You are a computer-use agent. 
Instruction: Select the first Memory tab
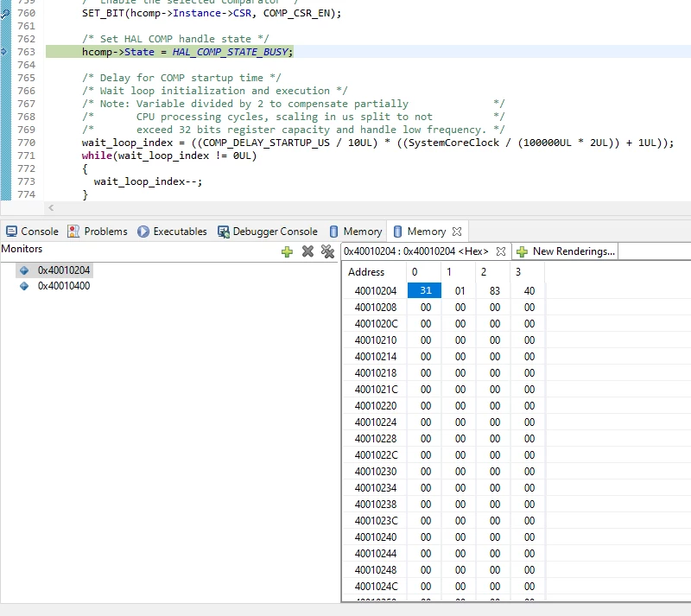(x=356, y=231)
